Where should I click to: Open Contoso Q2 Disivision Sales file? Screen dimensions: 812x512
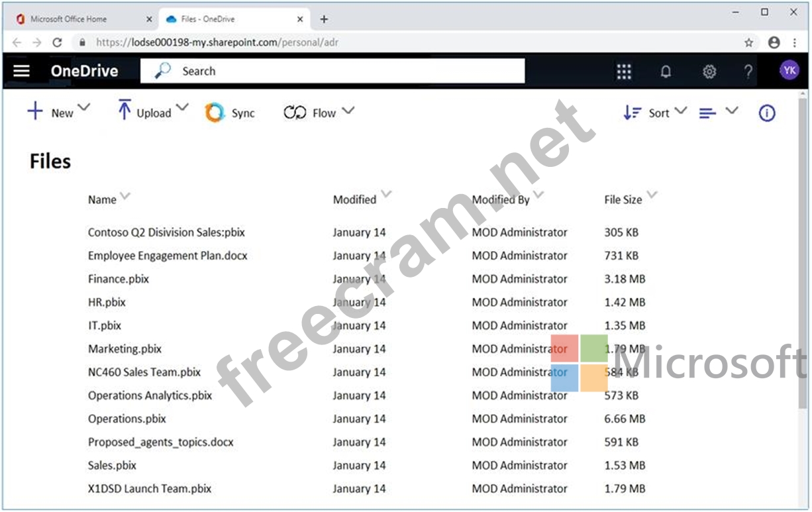click(166, 232)
